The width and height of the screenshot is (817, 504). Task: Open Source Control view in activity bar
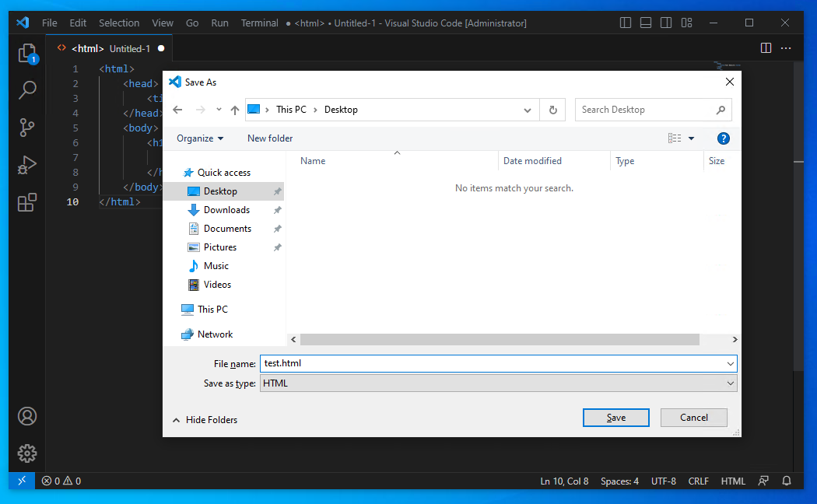click(x=27, y=128)
